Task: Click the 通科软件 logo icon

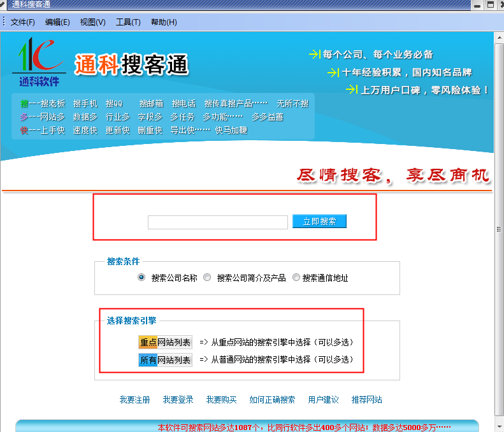Action: tap(40, 62)
